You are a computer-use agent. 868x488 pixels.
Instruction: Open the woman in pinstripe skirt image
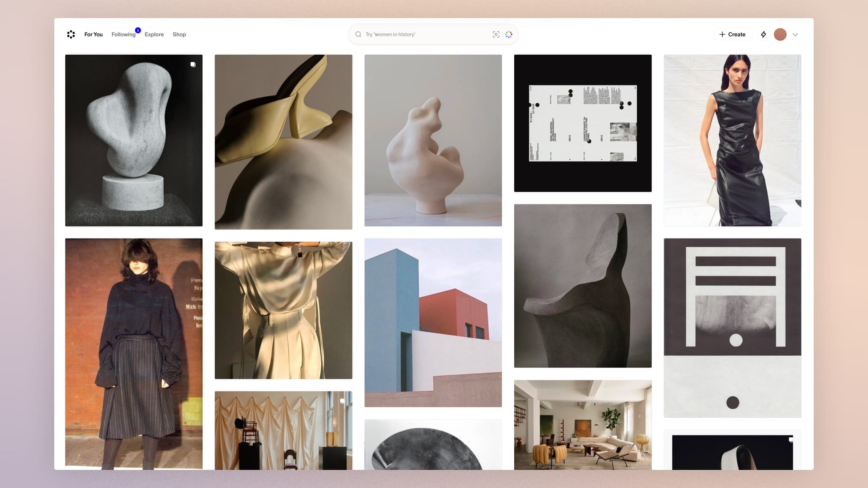coord(134,354)
